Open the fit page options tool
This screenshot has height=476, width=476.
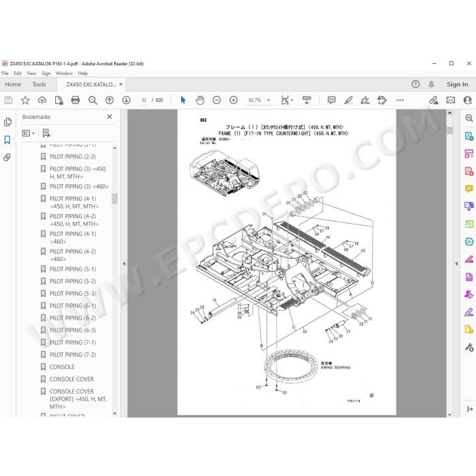pos(285,100)
